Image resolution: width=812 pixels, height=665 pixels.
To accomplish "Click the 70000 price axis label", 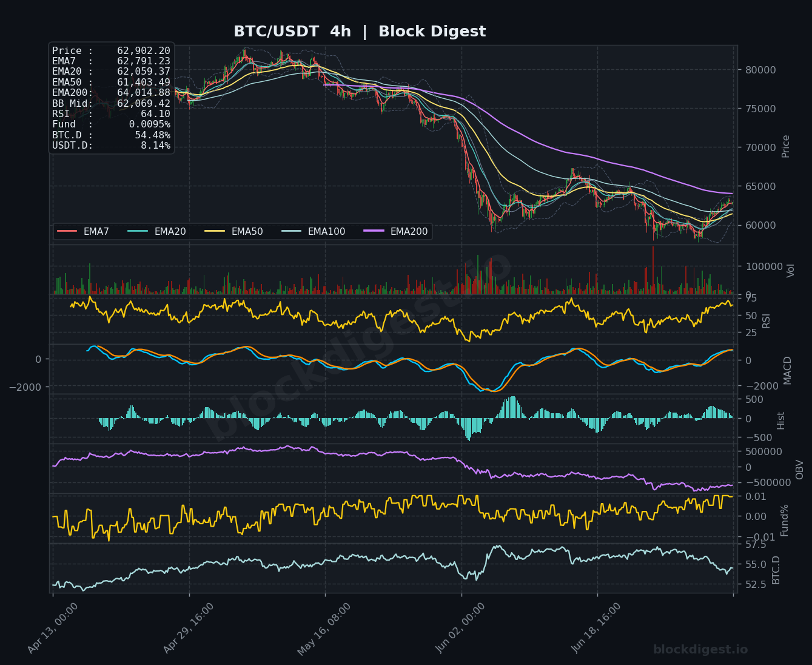I will point(759,147).
